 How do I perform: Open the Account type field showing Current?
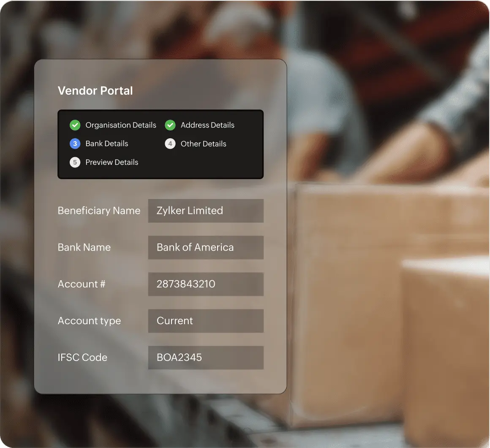tap(206, 321)
